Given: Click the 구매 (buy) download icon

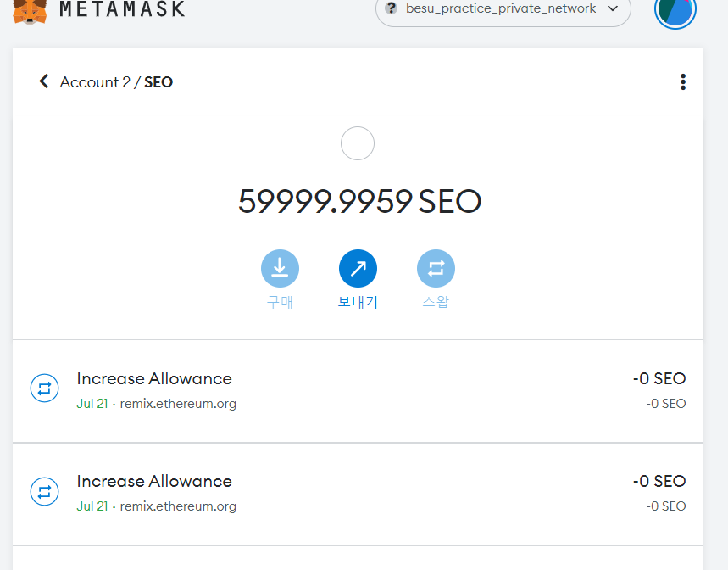Looking at the screenshot, I should click(x=280, y=269).
